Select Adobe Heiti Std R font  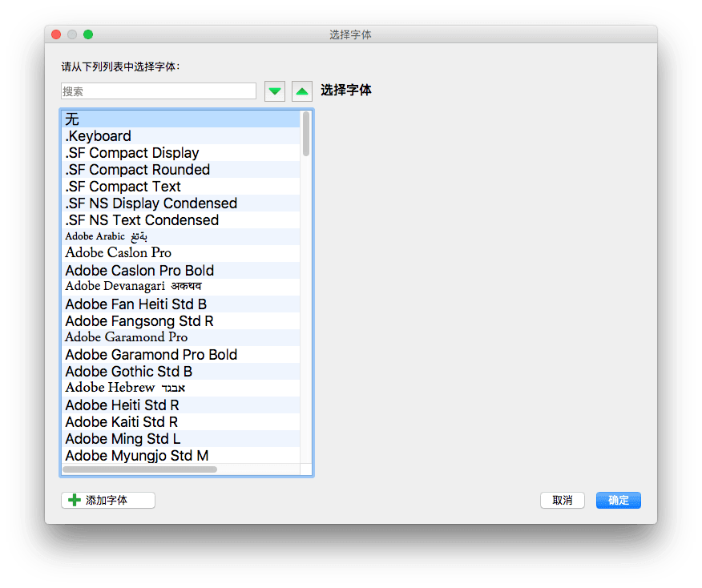[x=180, y=405]
